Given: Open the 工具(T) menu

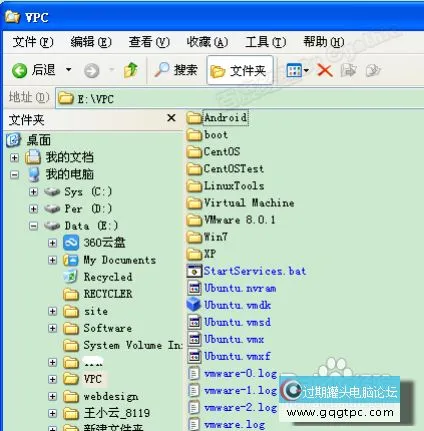Looking at the screenshot, I should [x=265, y=42].
